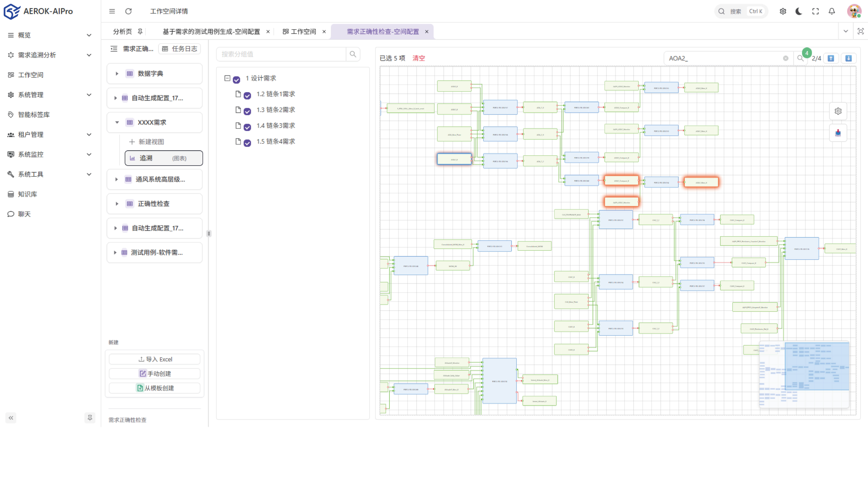Image resolution: width=868 pixels, height=488 pixels.
Task: Open graph settings gear on canvas
Action: click(838, 111)
